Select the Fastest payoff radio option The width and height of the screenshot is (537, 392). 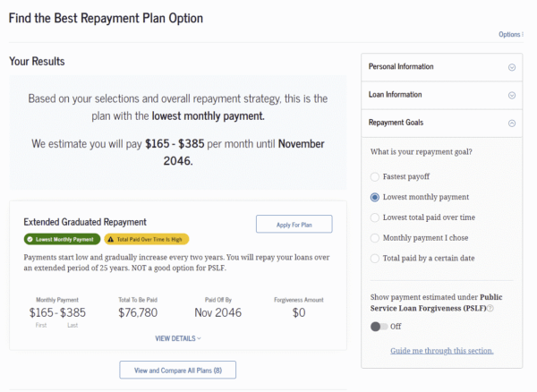374,176
